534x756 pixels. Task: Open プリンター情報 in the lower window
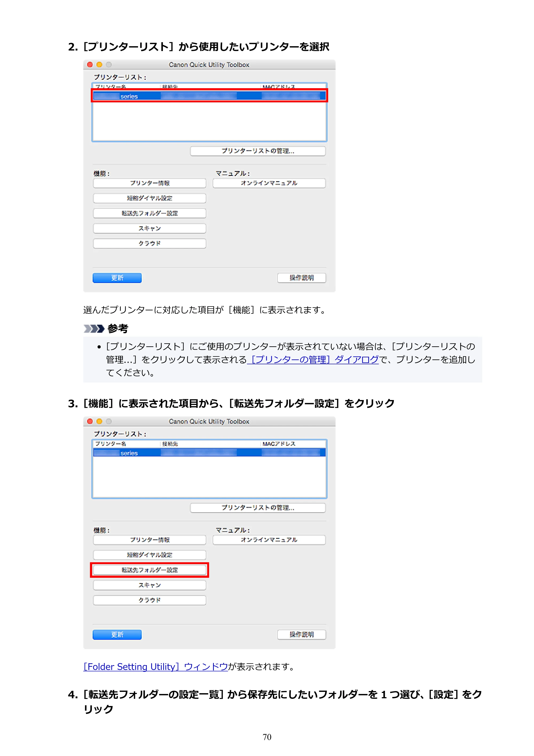click(x=150, y=540)
